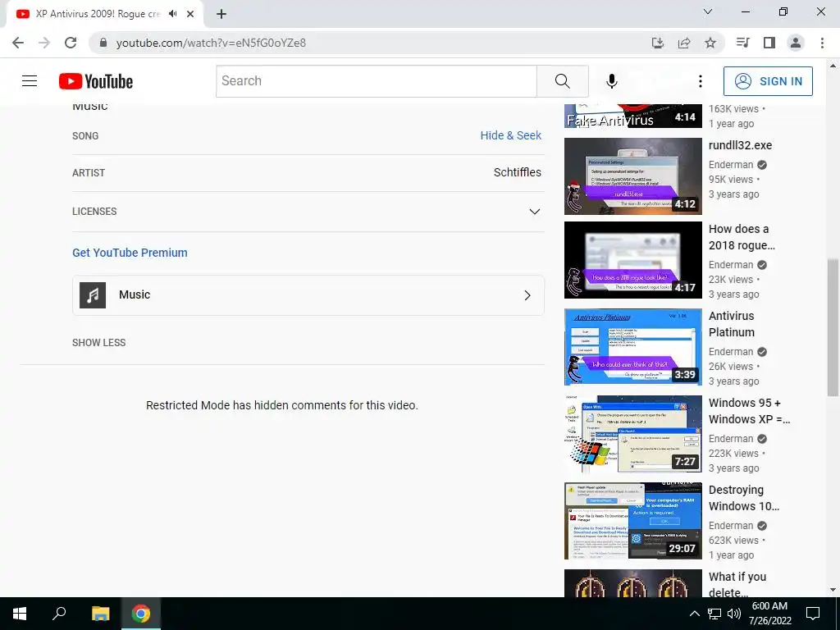This screenshot has height=630, width=840.
Task: Open taskbar search magnifier
Action: pyautogui.click(x=59, y=614)
